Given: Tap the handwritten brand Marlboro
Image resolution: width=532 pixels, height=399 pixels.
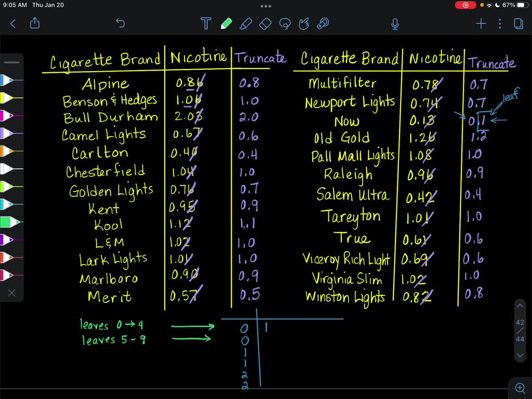Looking at the screenshot, I should (x=109, y=279).
